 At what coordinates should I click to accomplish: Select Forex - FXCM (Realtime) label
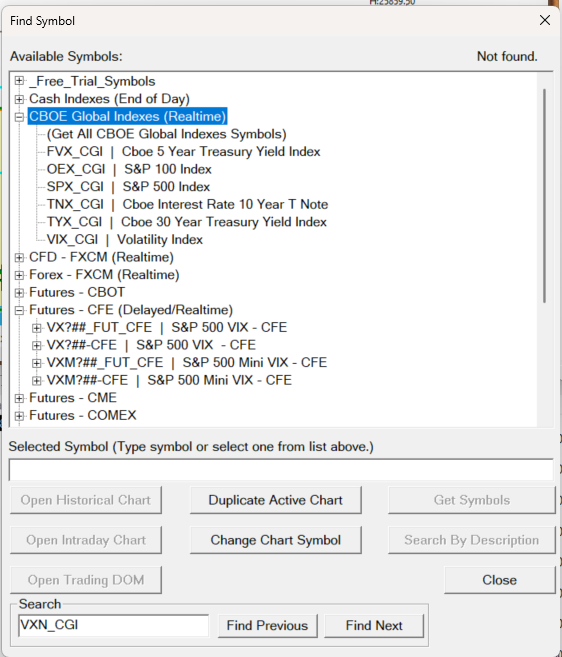(104, 275)
